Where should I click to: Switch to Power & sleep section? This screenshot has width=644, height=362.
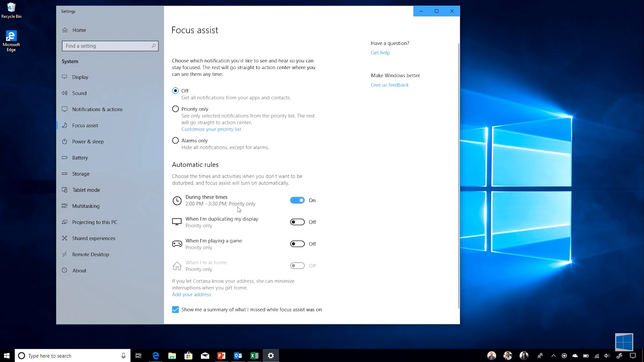[88, 141]
